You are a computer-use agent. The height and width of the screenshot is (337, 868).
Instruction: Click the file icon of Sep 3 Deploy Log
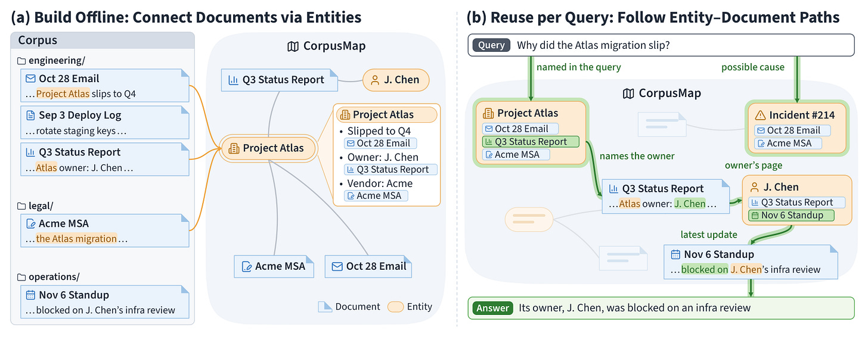[30, 116]
